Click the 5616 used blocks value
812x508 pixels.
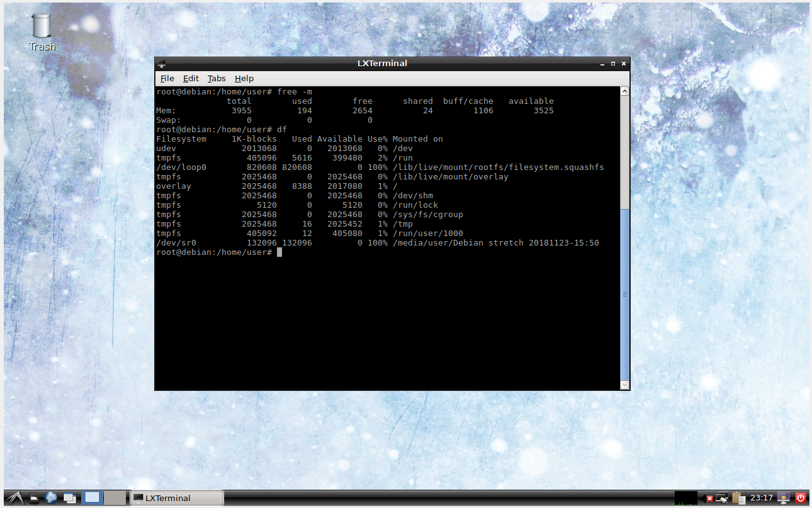302,158
